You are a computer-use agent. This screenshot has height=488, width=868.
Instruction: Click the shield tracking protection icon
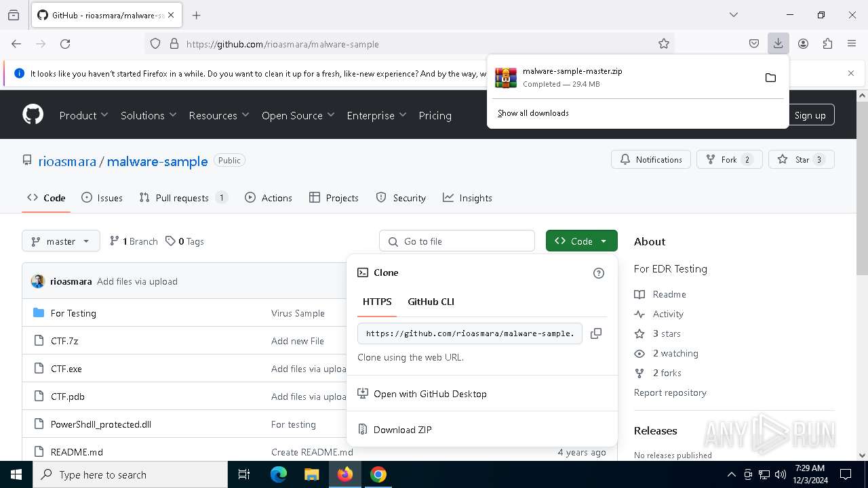click(155, 43)
